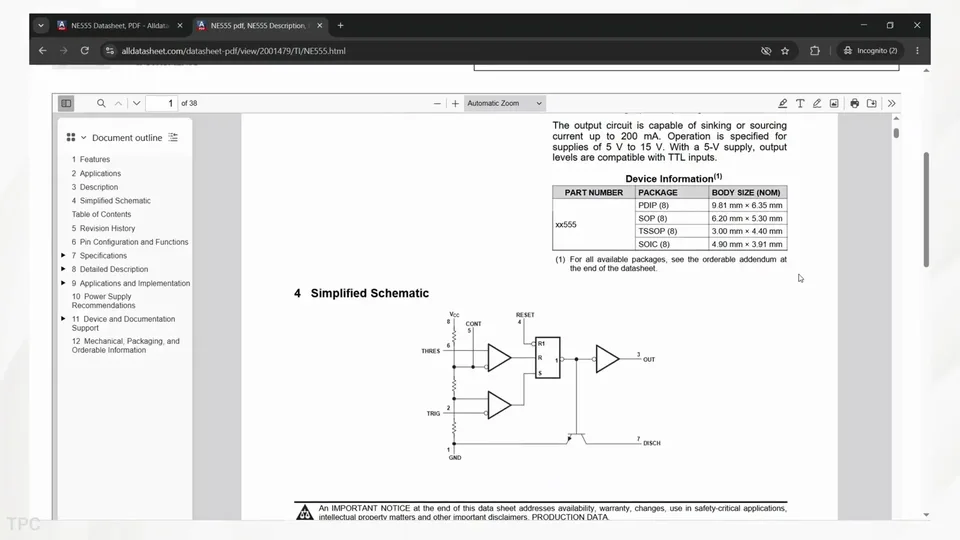The width and height of the screenshot is (960, 540).
Task: Open a new browser tab
Action: [340, 26]
